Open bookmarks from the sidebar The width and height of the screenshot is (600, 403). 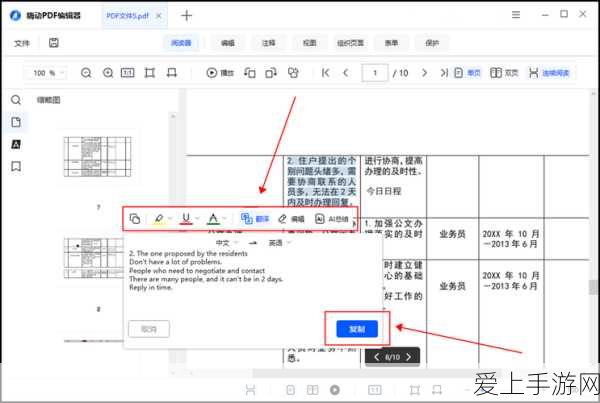(16, 166)
